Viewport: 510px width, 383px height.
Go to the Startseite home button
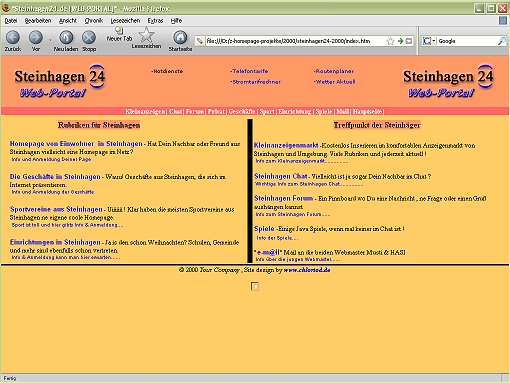[x=180, y=41]
